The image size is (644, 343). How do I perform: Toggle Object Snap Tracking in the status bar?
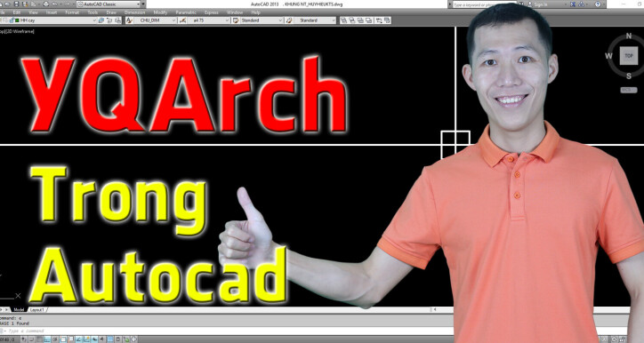78,339
